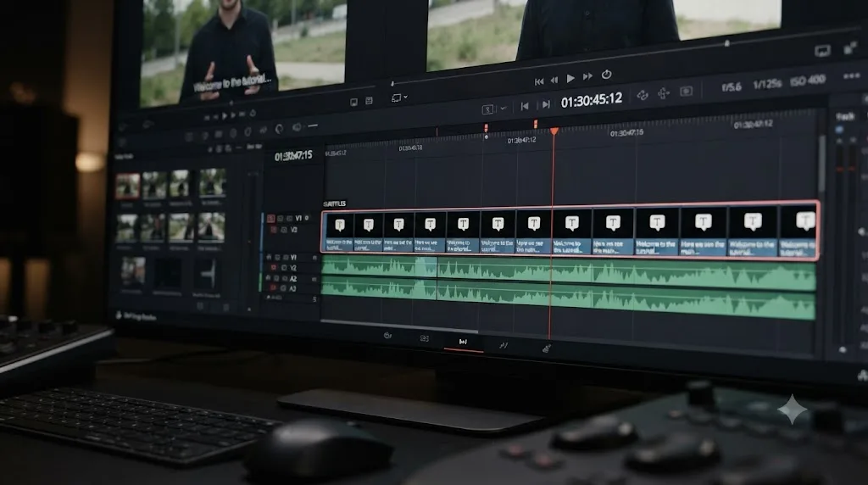868x485 pixels.
Task: Click the source viewer scrubber handle
Action: (231, 103)
